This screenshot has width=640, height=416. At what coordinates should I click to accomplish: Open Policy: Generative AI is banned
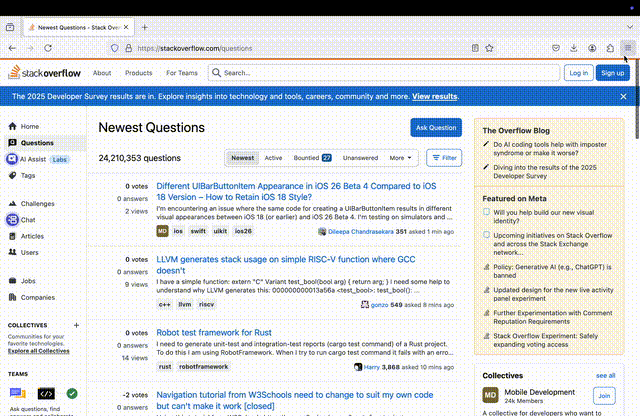click(552, 271)
